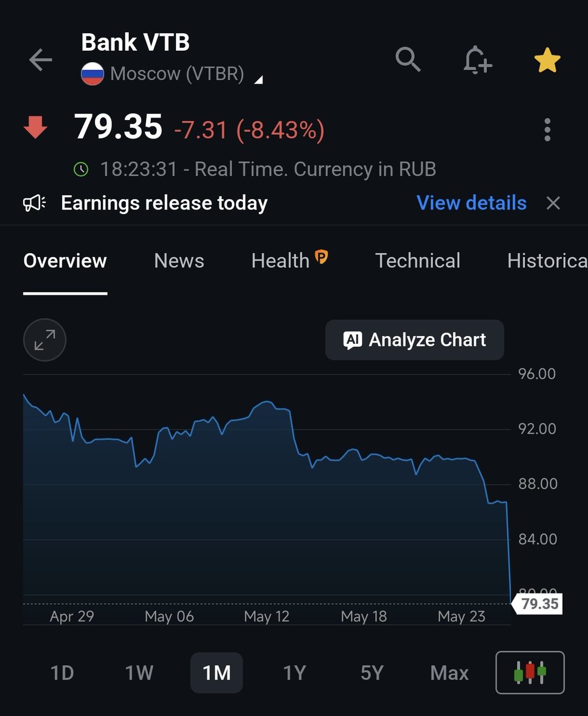The width and height of the screenshot is (588, 716).
Task: Add a price alert with bell icon
Action: point(477,60)
